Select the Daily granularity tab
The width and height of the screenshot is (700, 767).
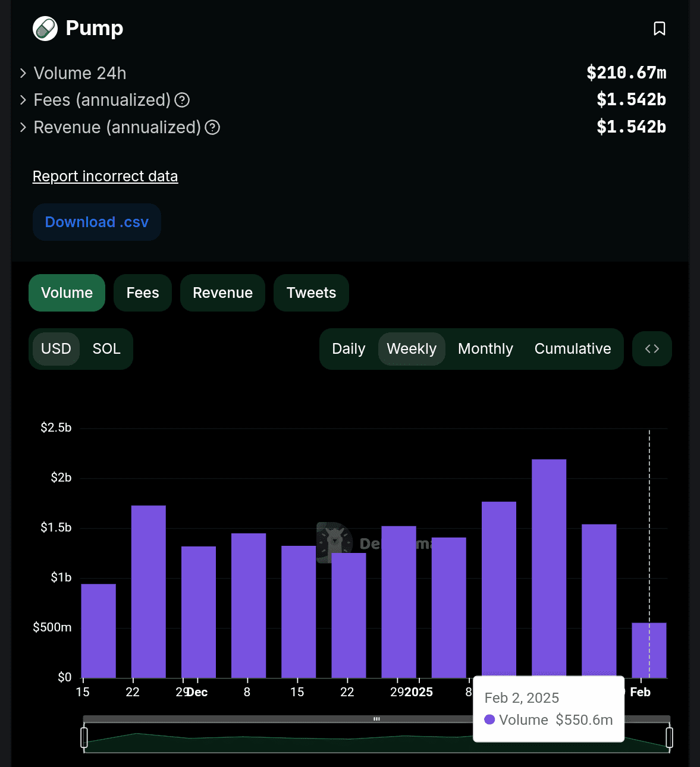click(348, 348)
